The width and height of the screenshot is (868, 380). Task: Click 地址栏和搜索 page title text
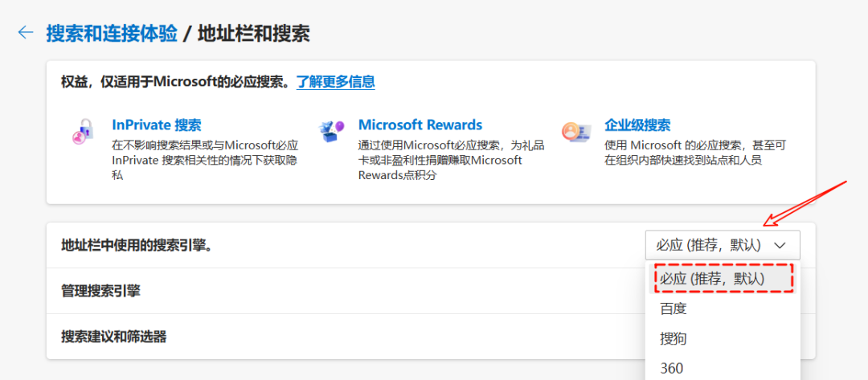pyautogui.click(x=253, y=33)
